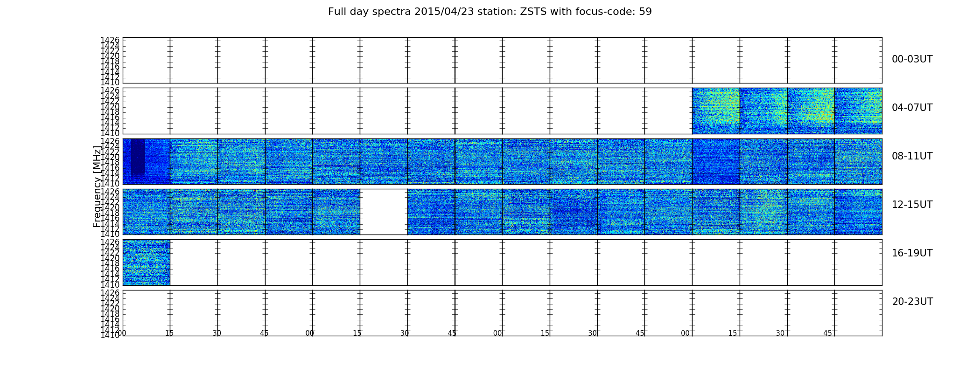This screenshot has width=980, height=373.
Task: Select the 20-23UT row label
Action: pyautogui.click(x=912, y=302)
